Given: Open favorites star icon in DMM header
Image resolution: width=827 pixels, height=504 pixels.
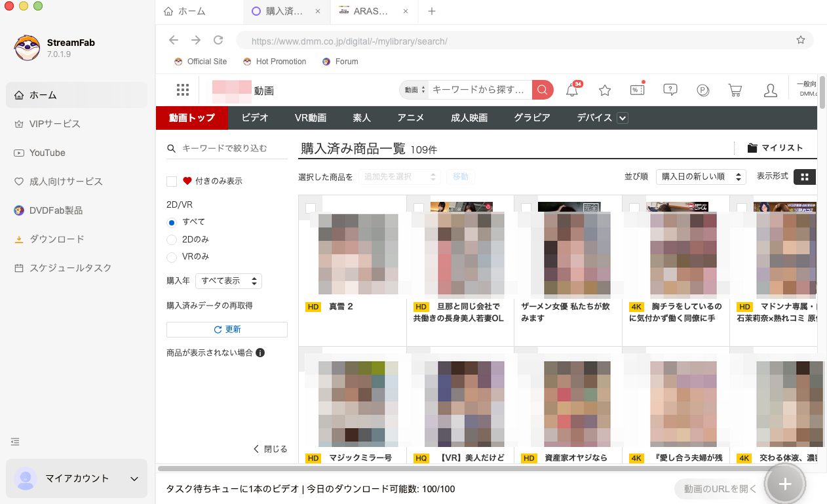Looking at the screenshot, I should click(605, 90).
